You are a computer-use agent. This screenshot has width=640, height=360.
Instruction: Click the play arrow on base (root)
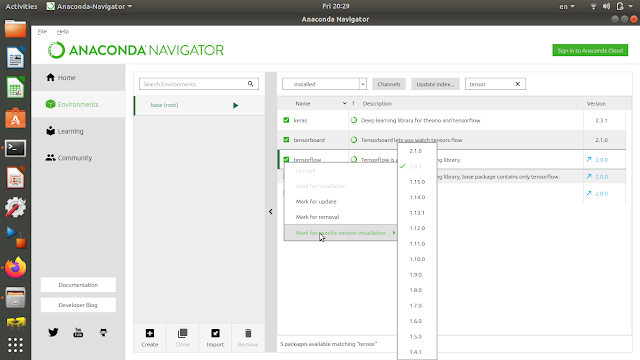(x=236, y=105)
